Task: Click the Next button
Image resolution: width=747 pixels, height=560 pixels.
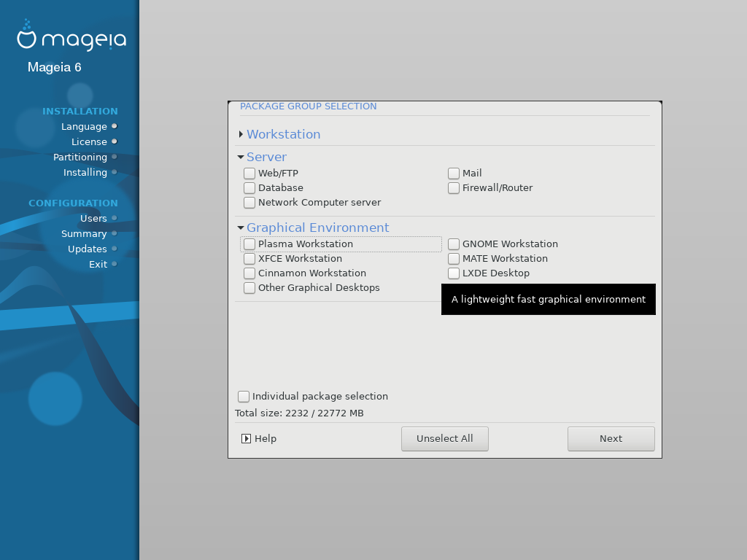Action: [x=611, y=438]
